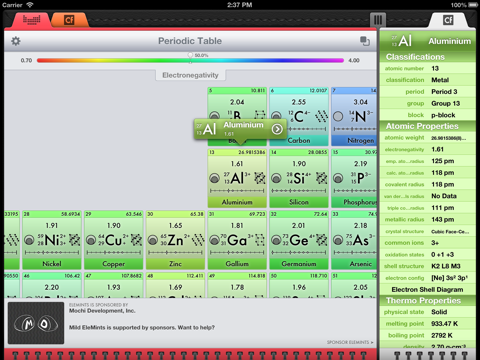Select the Copper element tile
This screenshot has width=480, height=360.
[x=114, y=240]
